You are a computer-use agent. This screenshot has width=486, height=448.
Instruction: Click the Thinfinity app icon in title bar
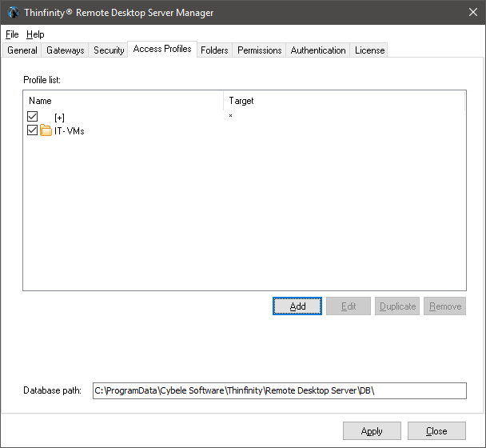coord(14,13)
